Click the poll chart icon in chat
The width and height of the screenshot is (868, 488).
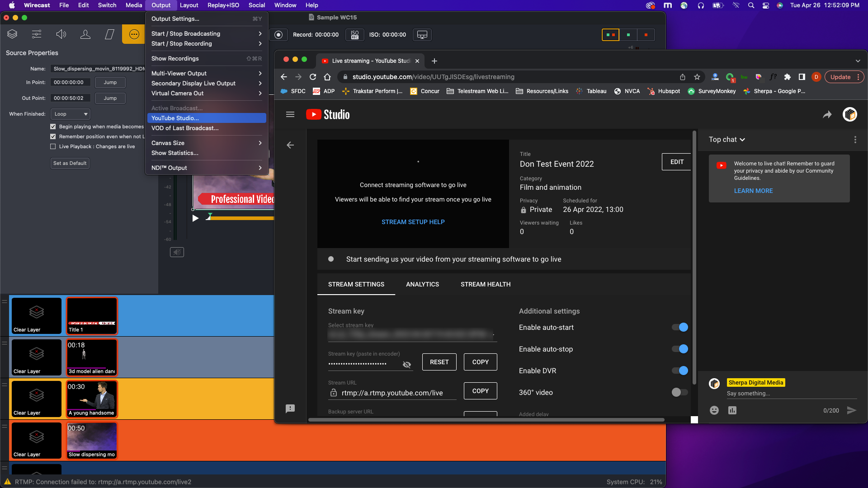[732, 410]
